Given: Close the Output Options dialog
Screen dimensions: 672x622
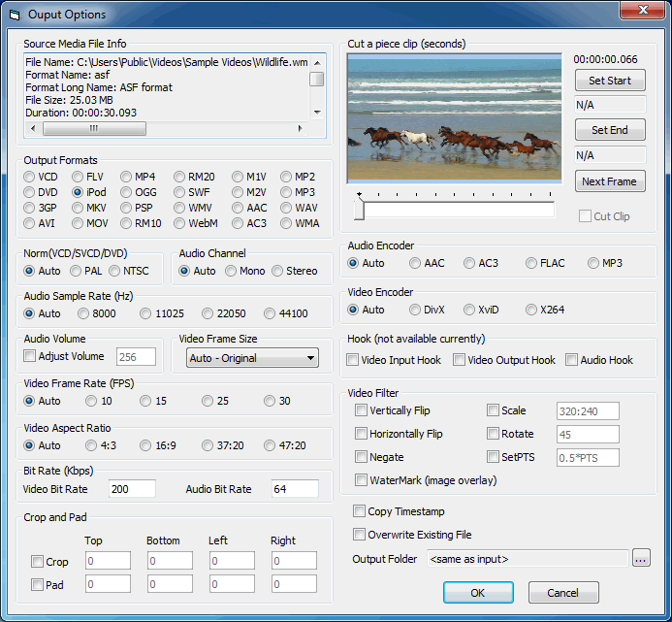Looking at the screenshot, I should pos(639,13).
